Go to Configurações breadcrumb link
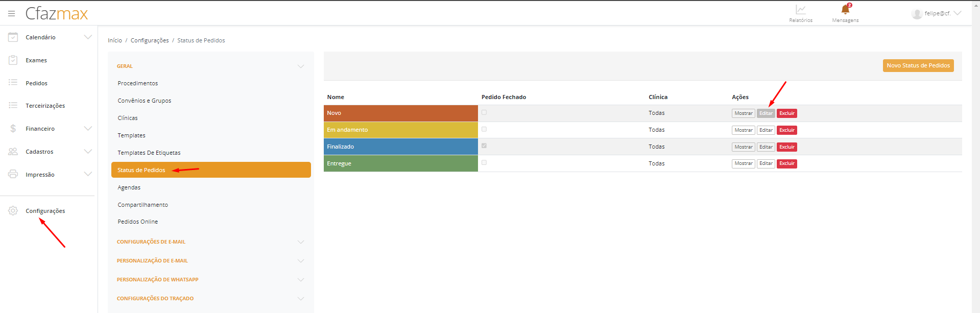 click(x=150, y=40)
